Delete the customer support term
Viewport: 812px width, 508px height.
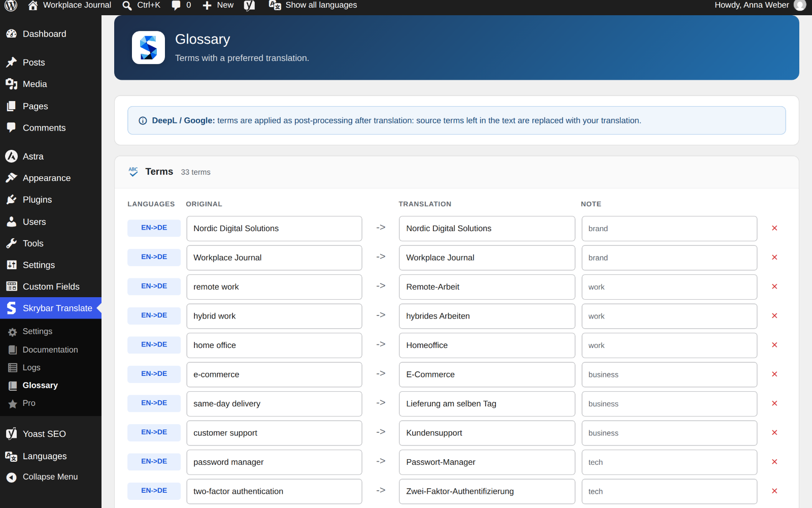[774, 433]
